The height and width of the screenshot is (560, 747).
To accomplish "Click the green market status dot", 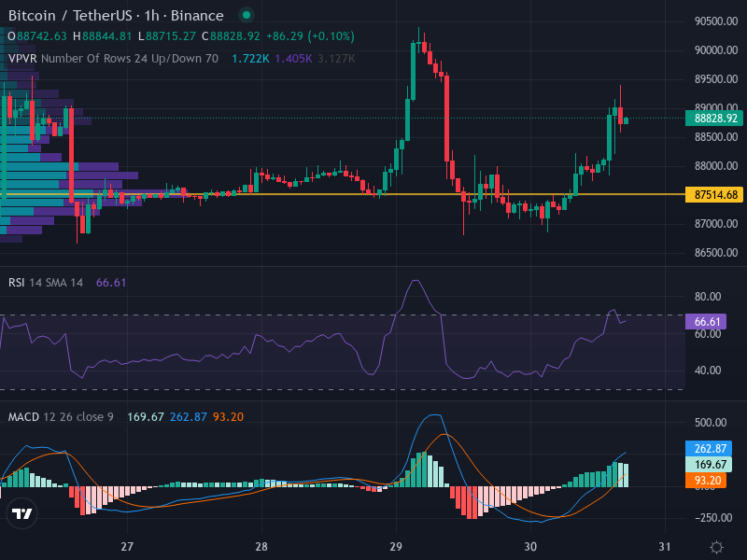I will tap(246, 16).
